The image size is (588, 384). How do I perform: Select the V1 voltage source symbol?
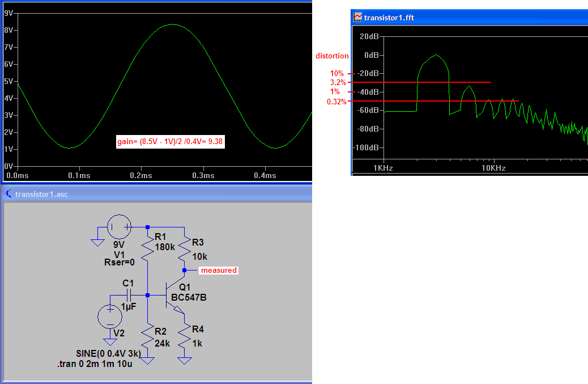tap(120, 227)
